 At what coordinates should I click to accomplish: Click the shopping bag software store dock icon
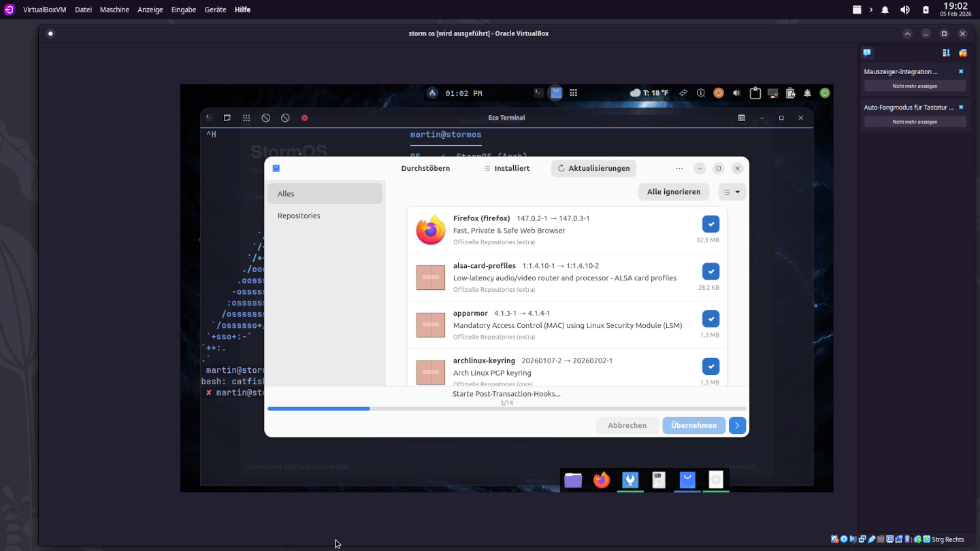point(687,480)
